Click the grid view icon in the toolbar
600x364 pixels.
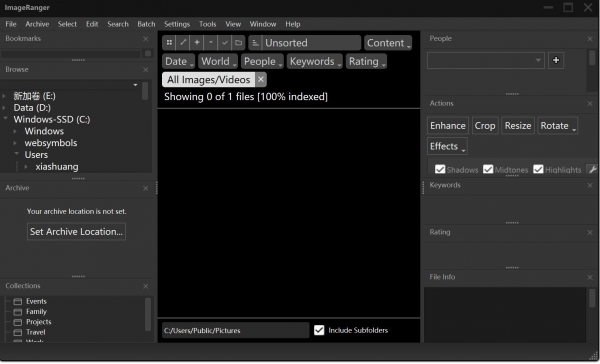click(x=169, y=43)
